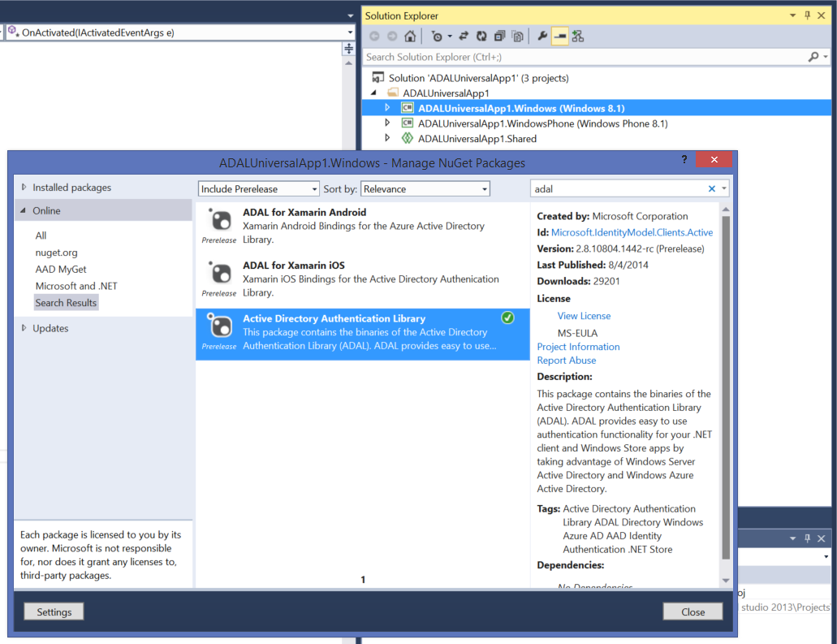Click the green installed checkmark icon
Image resolution: width=837 pixels, height=644 pixels.
pos(507,318)
